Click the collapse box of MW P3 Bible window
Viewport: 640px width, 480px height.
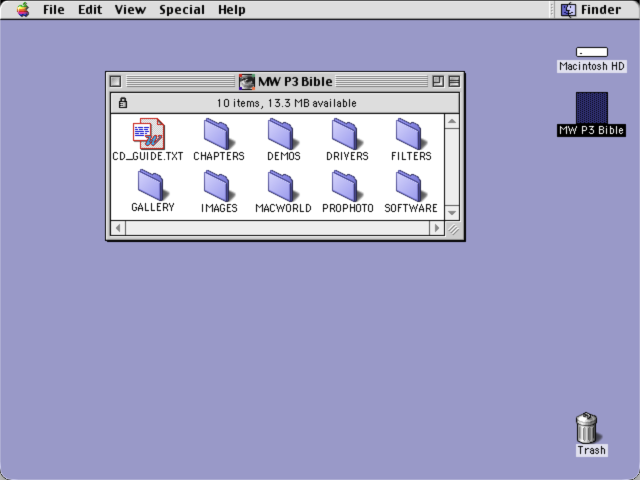pyautogui.click(x=454, y=82)
